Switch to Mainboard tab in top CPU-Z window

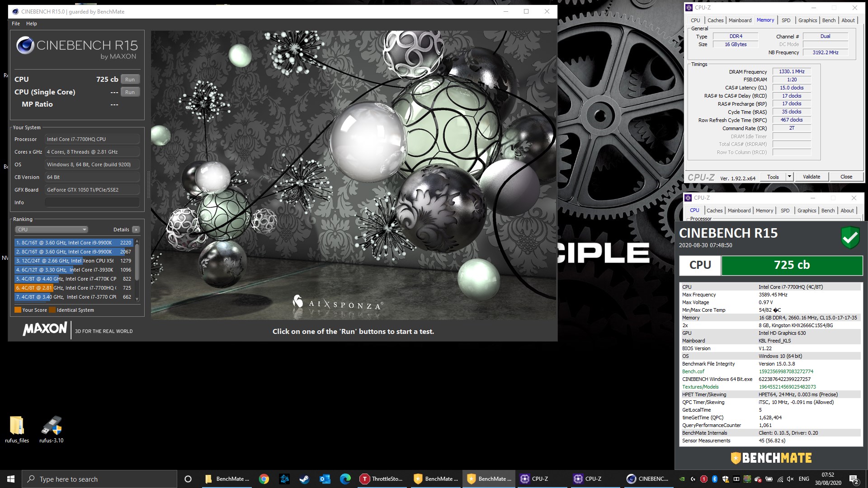740,20
